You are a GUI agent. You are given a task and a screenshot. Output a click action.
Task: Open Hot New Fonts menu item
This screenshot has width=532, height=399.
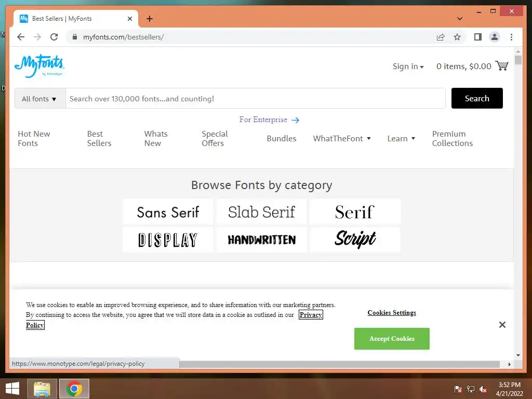(34, 138)
